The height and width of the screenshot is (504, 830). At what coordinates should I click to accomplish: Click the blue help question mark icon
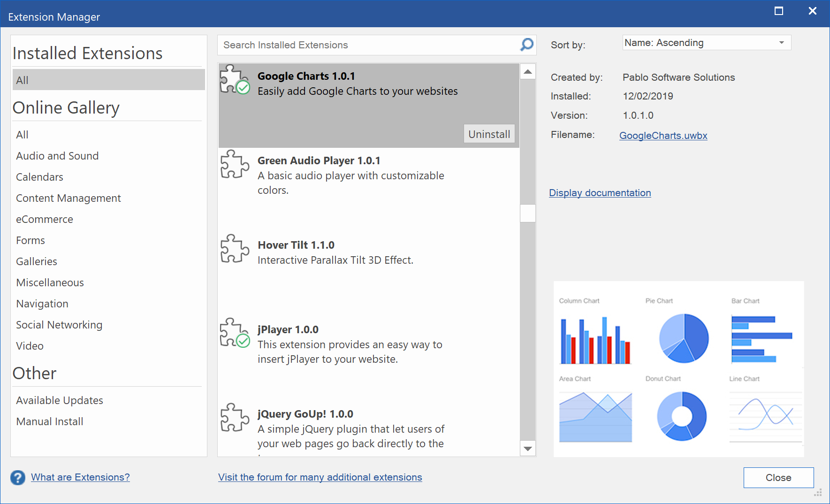pos(18,478)
